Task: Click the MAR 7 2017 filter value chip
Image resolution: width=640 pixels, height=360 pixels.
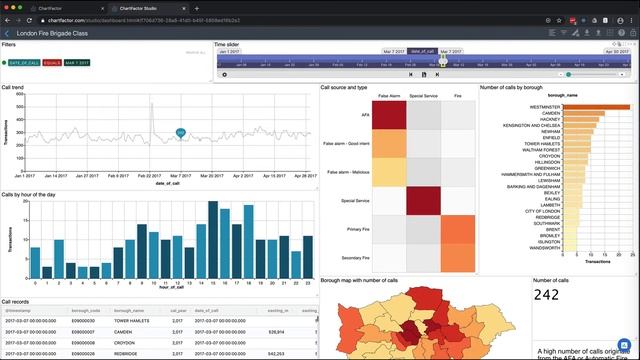Action: point(77,63)
